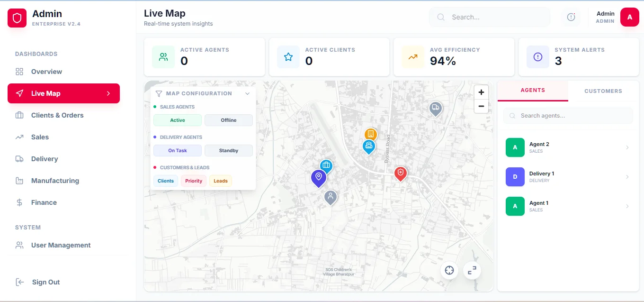
Task: Zoom out on the map
Action: pyautogui.click(x=481, y=106)
